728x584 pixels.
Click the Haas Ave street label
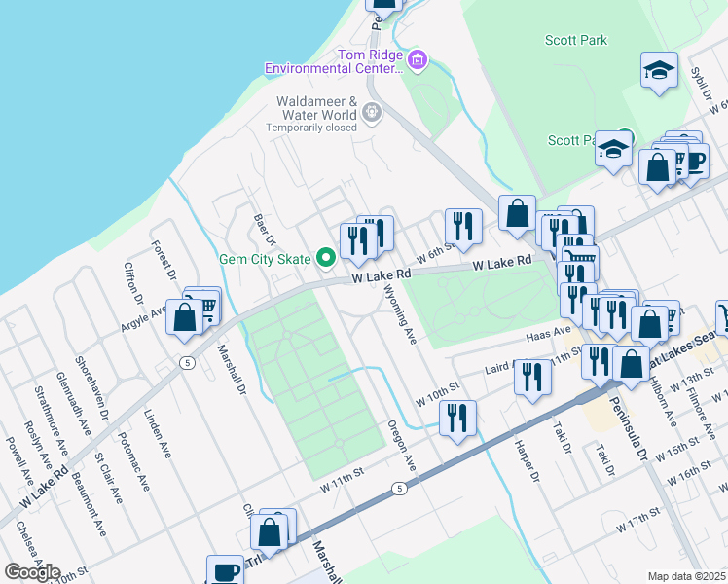click(548, 333)
